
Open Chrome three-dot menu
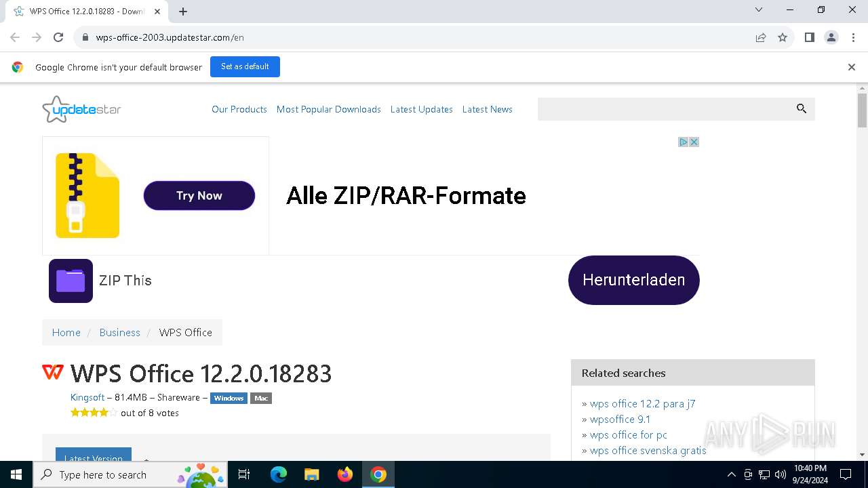(x=852, y=37)
